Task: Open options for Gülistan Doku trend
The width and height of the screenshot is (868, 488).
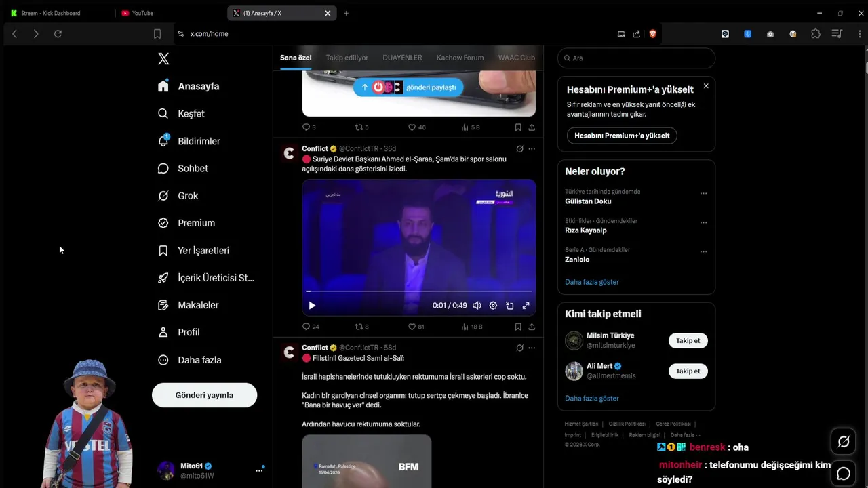Action: pos(703,194)
